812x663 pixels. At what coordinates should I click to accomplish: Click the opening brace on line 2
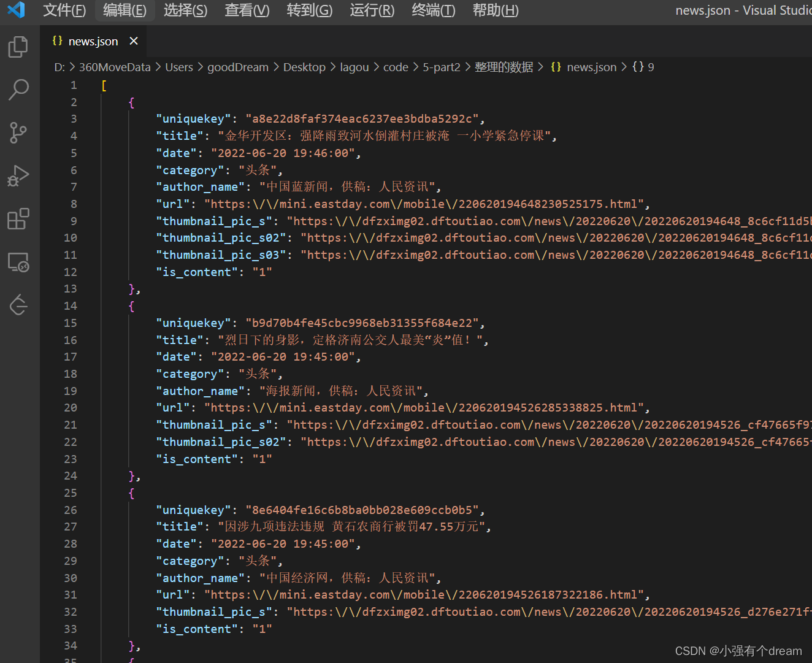click(x=131, y=102)
